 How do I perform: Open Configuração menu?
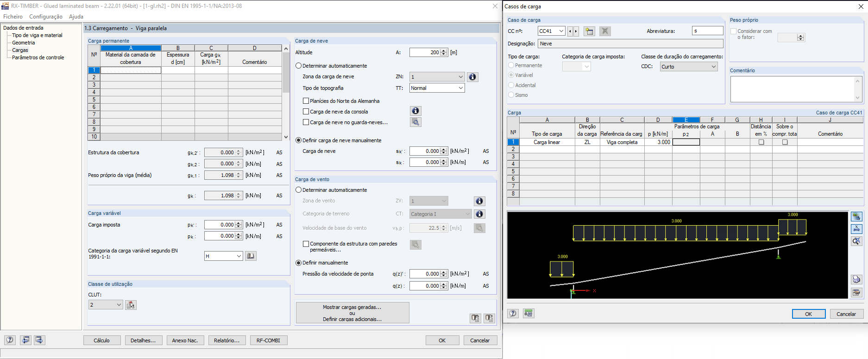(x=46, y=17)
